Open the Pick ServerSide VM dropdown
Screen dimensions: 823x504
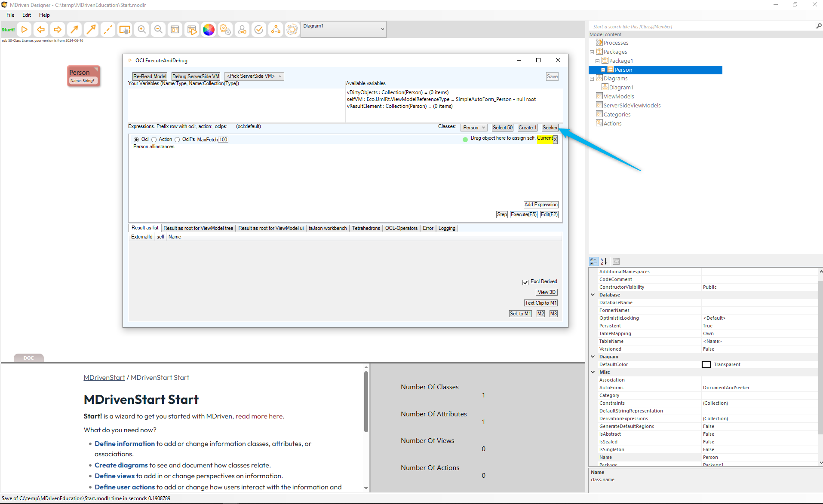(254, 76)
